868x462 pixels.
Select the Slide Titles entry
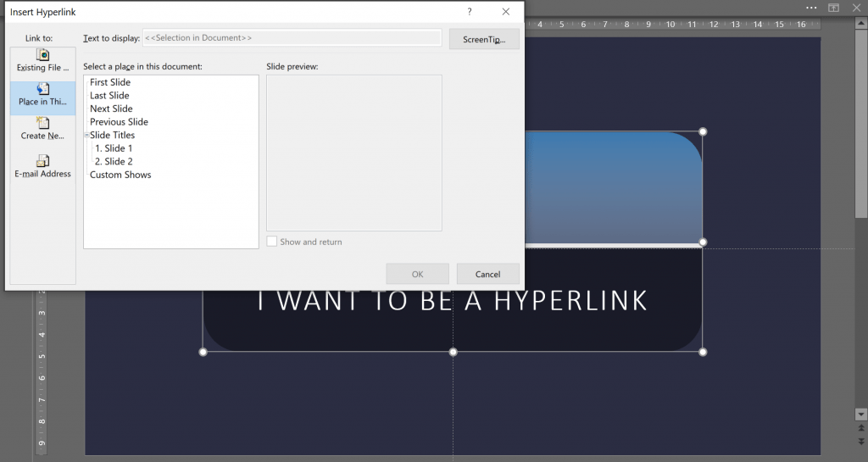click(x=113, y=135)
